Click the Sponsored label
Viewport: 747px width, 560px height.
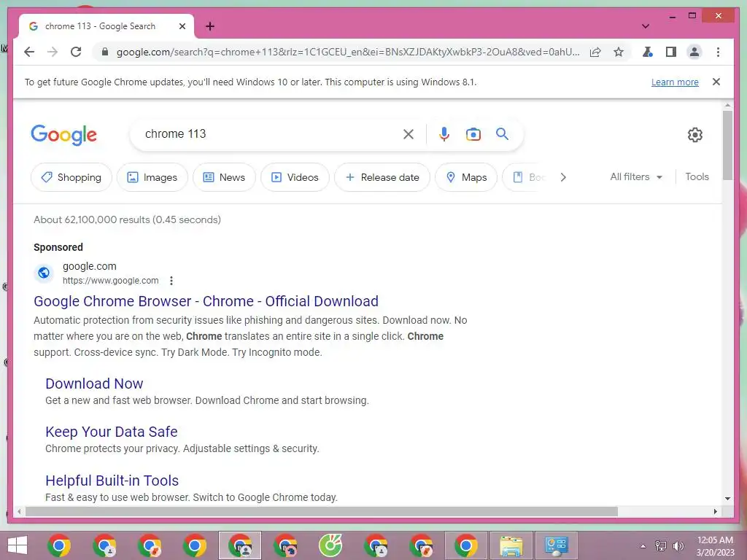(58, 247)
